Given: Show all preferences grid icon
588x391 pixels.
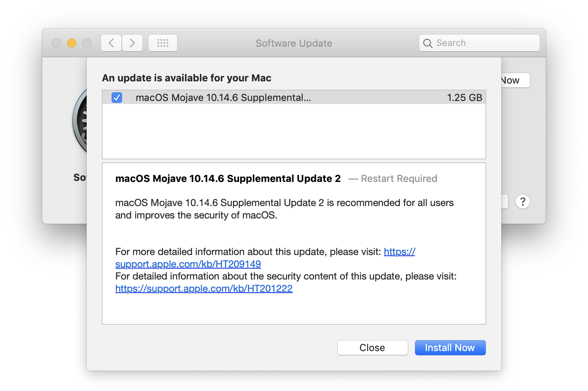Looking at the screenshot, I should (x=163, y=43).
